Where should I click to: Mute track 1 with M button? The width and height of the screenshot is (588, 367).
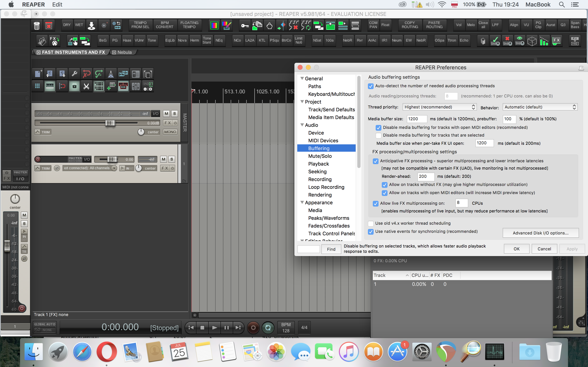pos(164,159)
